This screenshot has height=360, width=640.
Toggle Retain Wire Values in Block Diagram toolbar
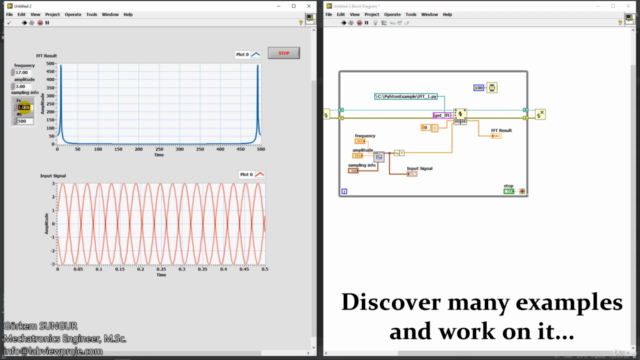pos(384,23)
